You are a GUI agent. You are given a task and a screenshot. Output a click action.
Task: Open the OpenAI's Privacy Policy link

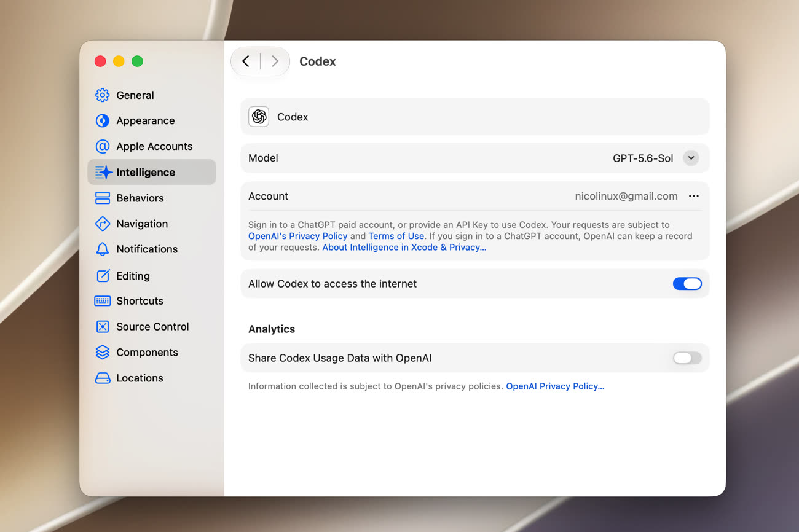tap(298, 236)
